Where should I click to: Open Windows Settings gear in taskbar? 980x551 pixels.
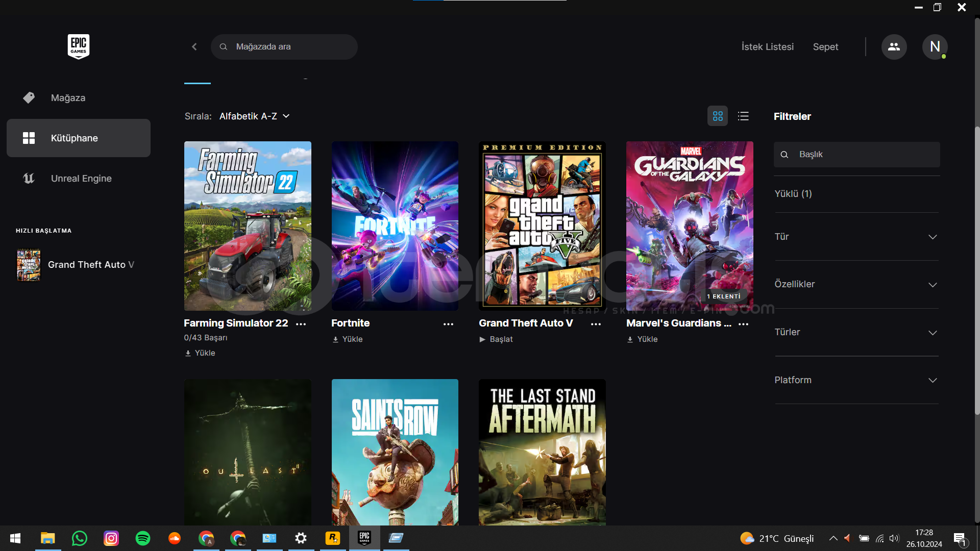pos(301,538)
